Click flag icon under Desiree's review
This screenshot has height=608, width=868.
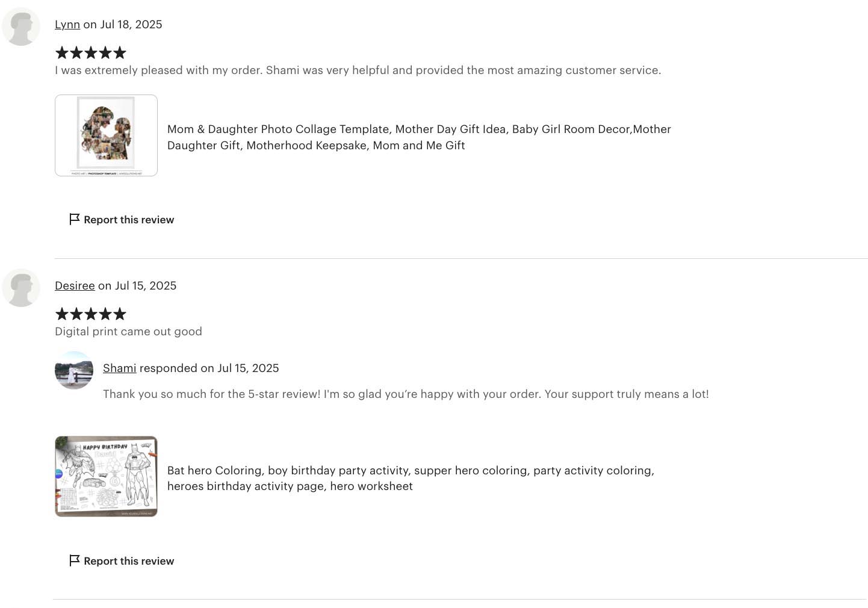[x=75, y=560]
